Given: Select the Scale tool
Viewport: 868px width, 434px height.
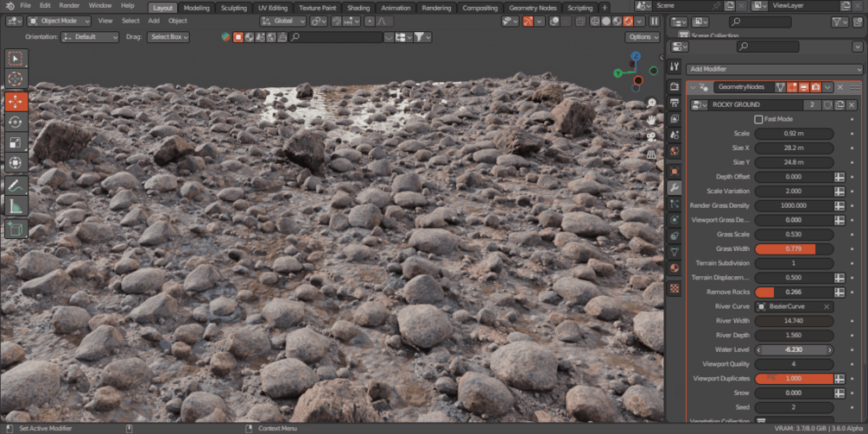Looking at the screenshot, I should tap(16, 142).
